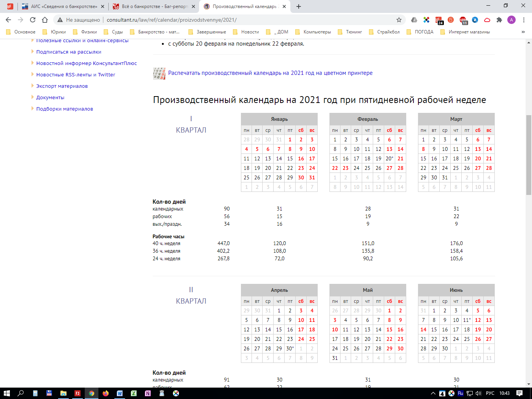Launch Microsoft Word from the taskbar
Image resolution: width=532 pixels, height=399 pixels.
click(120, 393)
